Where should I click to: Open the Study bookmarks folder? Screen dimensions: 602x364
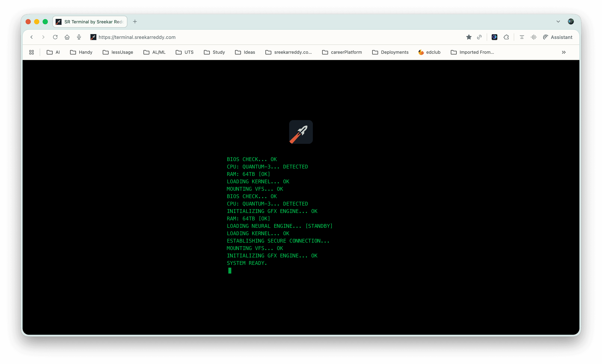214,52
